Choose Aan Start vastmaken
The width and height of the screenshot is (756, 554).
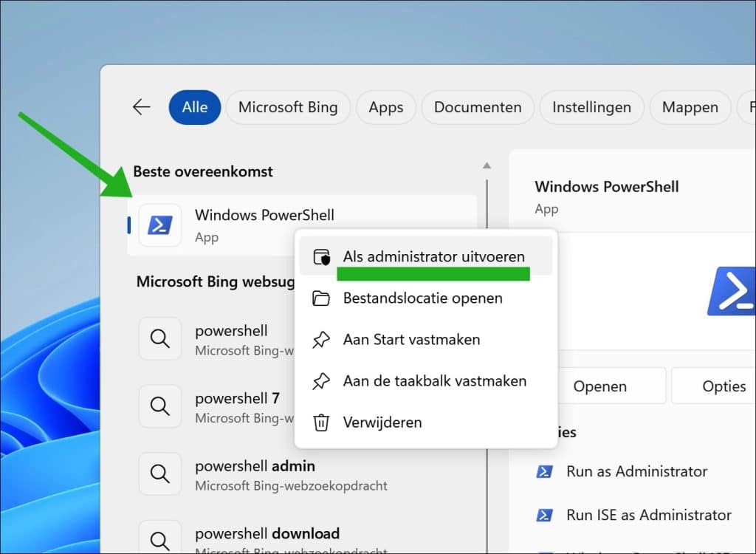[x=426, y=340]
